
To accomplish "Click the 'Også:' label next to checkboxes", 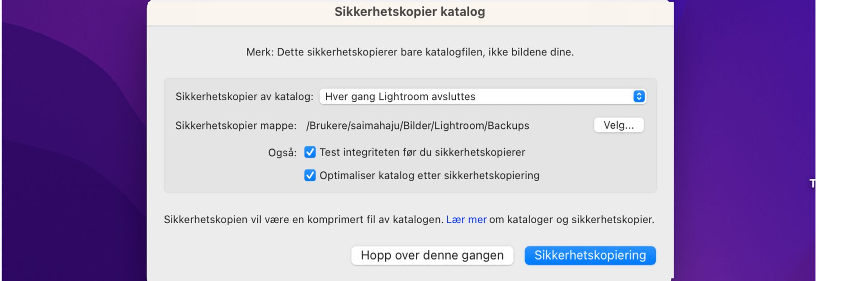I will [x=283, y=152].
